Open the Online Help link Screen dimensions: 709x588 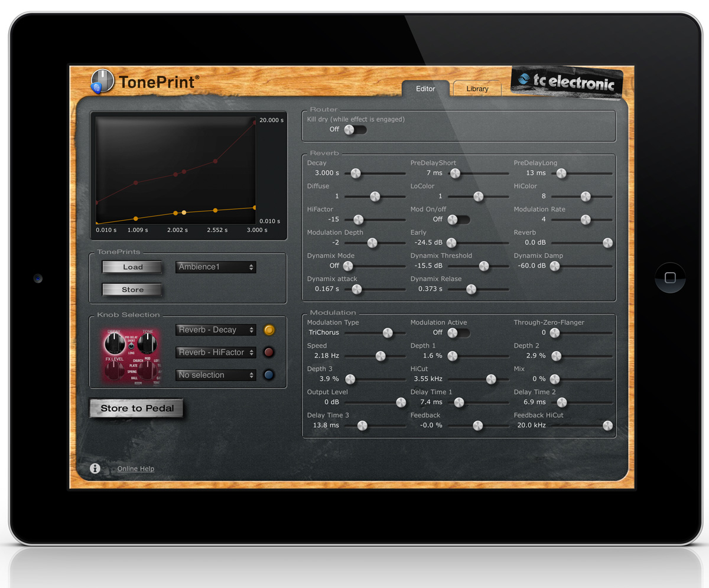click(x=136, y=469)
